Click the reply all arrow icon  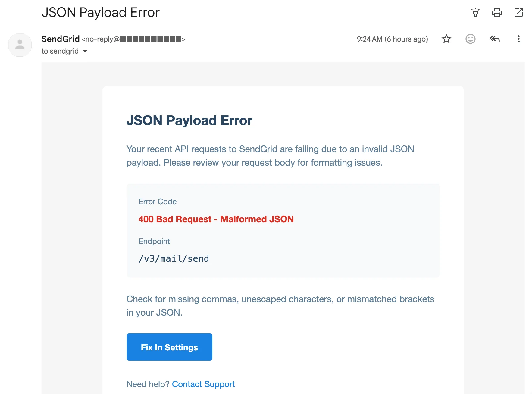(494, 39)
